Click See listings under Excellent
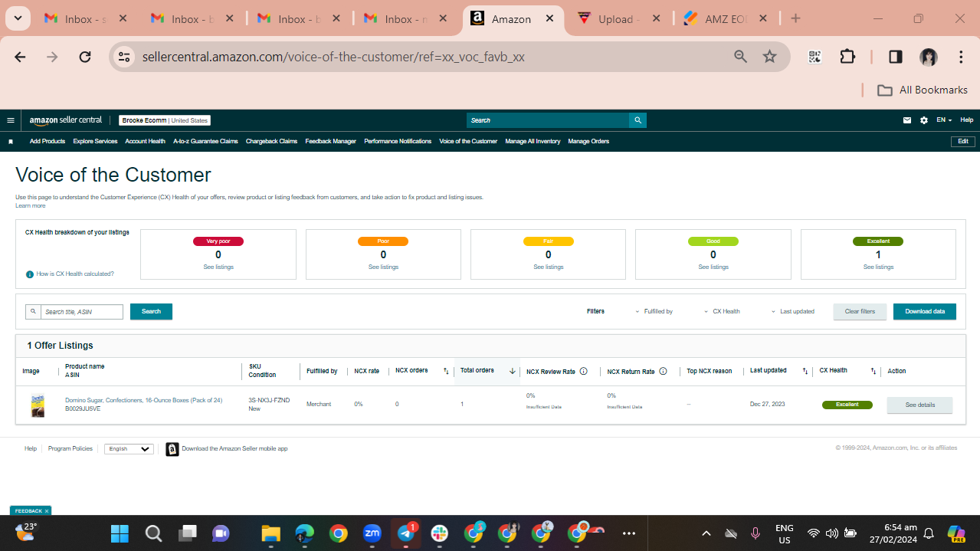The width and height of the screenshot is (980, 551). [878, 267]
